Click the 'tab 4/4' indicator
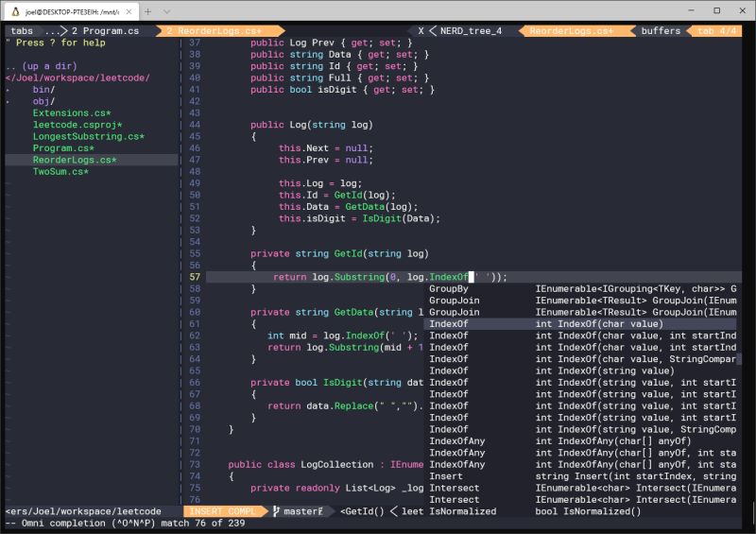Screen dimensions: 756x534 717,31
